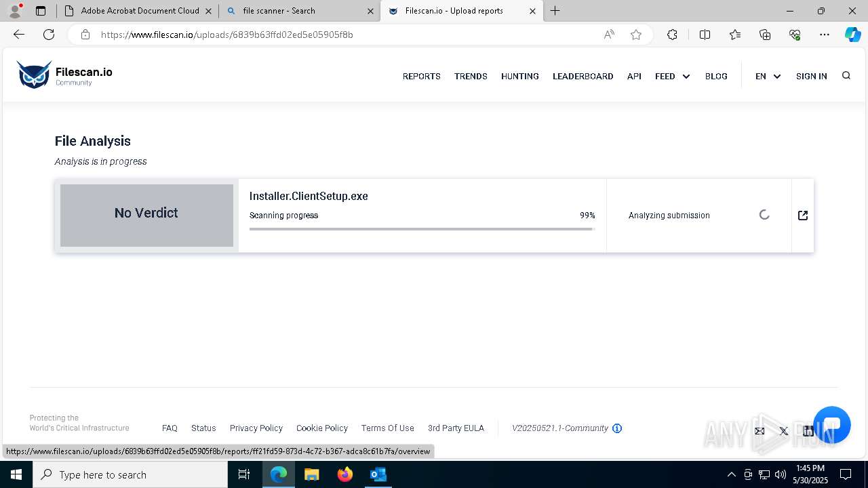Open the 3rd Party EULA link
This screenshot has width=868, height=488.
[x=456, y=428]
